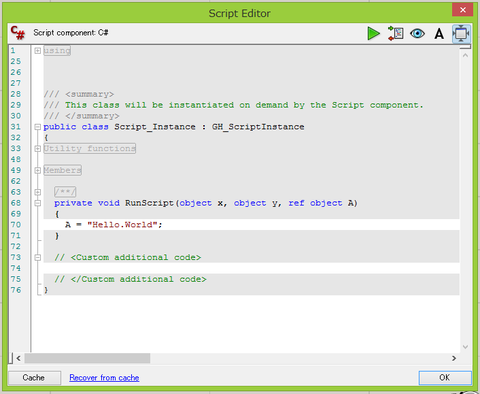Click the horizontal scrollbar right arrow
This screenshot has width=480, height=394.
[x=454, y=358]
